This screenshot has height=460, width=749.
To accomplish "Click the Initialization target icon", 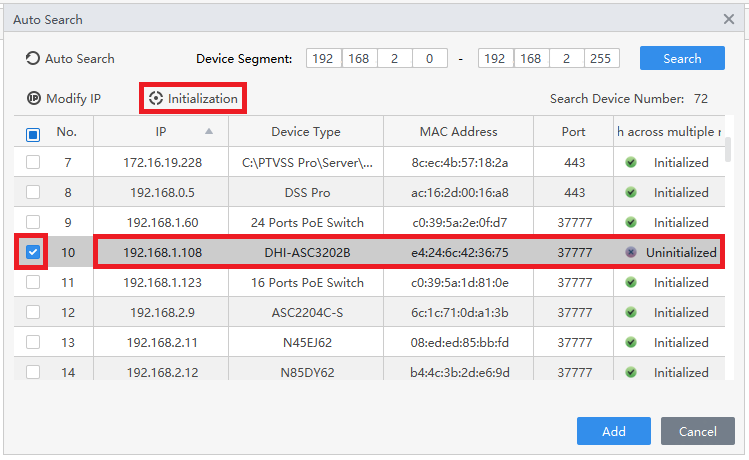I will [x=155, y=99].
